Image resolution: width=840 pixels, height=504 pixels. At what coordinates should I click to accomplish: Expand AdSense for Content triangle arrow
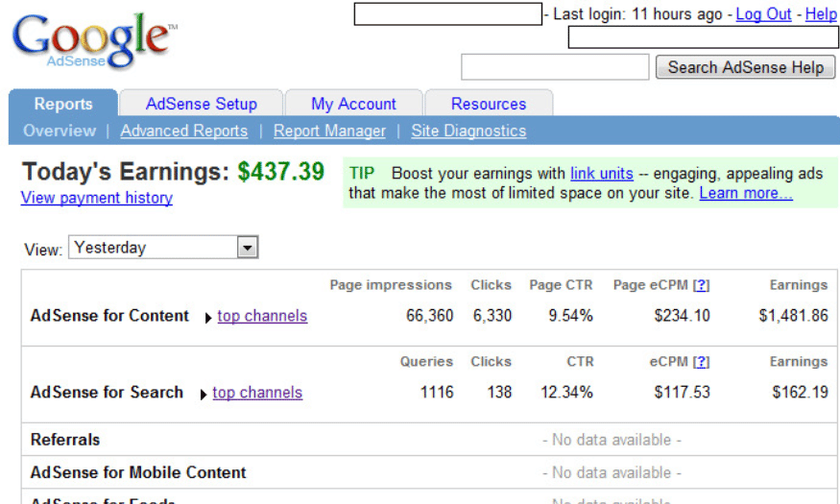(x=208, y=318)
